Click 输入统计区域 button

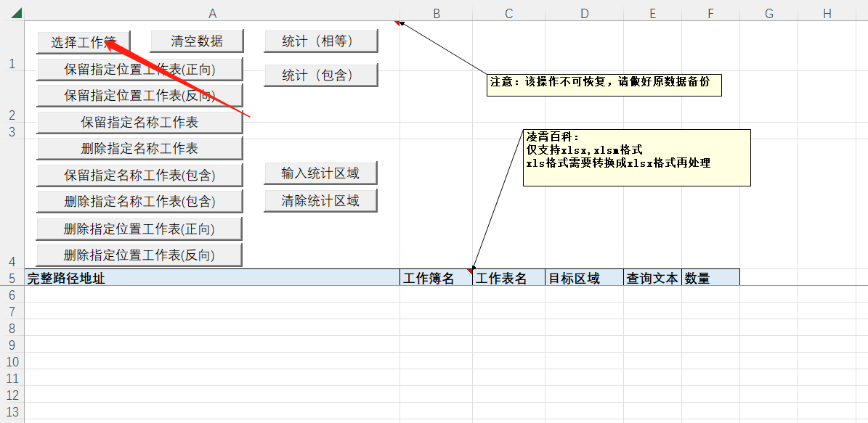click(x=320, y=173)
